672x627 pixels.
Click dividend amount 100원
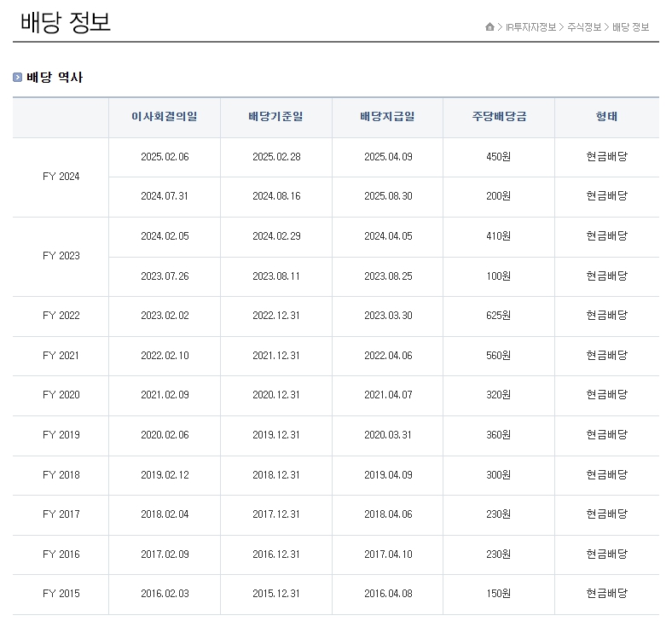click(498, 276)
